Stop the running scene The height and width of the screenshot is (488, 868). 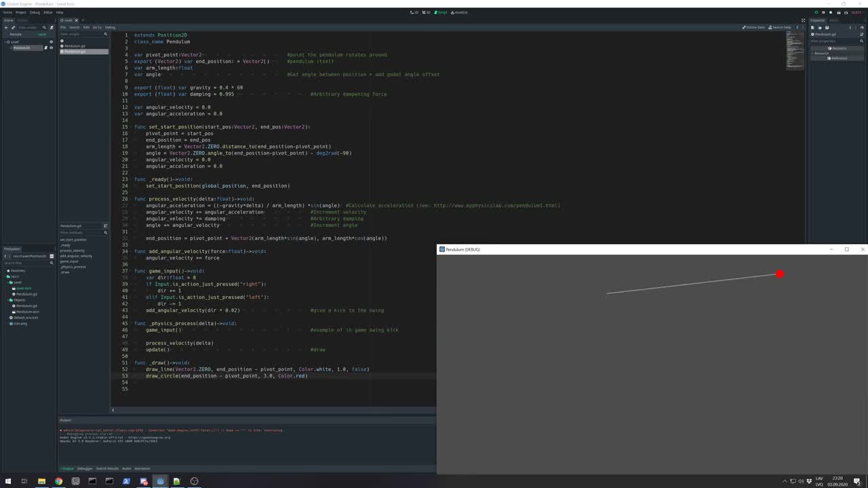[831, 12]
